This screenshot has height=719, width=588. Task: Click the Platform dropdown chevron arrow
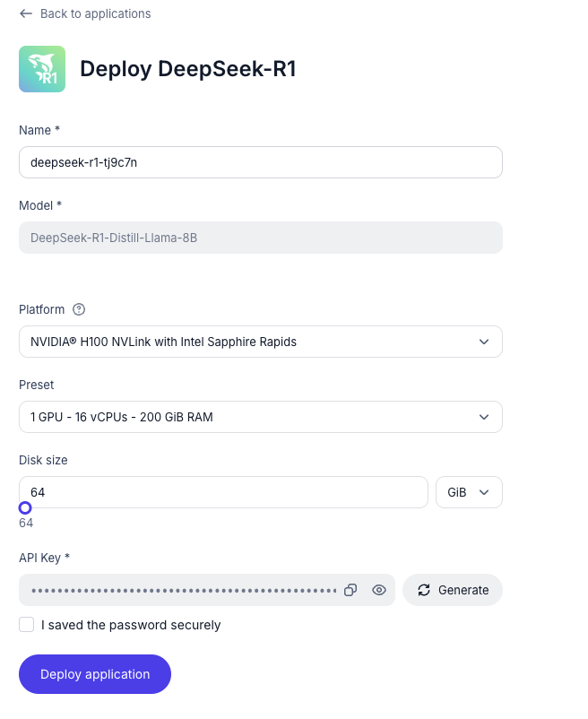click(484, 342)
